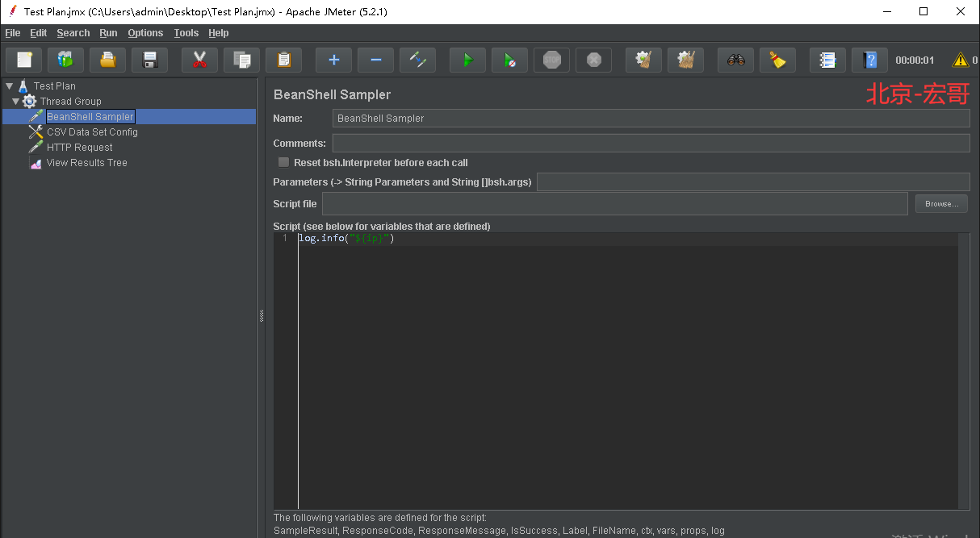Click the Open file folder icon
Image resolution: width=980 pixels, height=538 pixels.
[107, 60]
